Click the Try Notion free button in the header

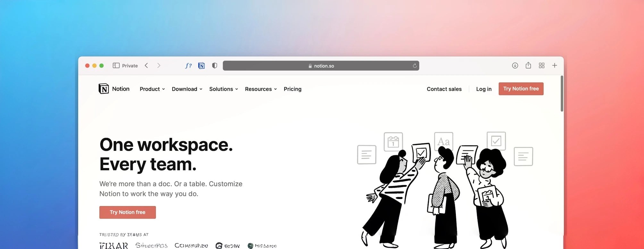(x=521, y=89)
